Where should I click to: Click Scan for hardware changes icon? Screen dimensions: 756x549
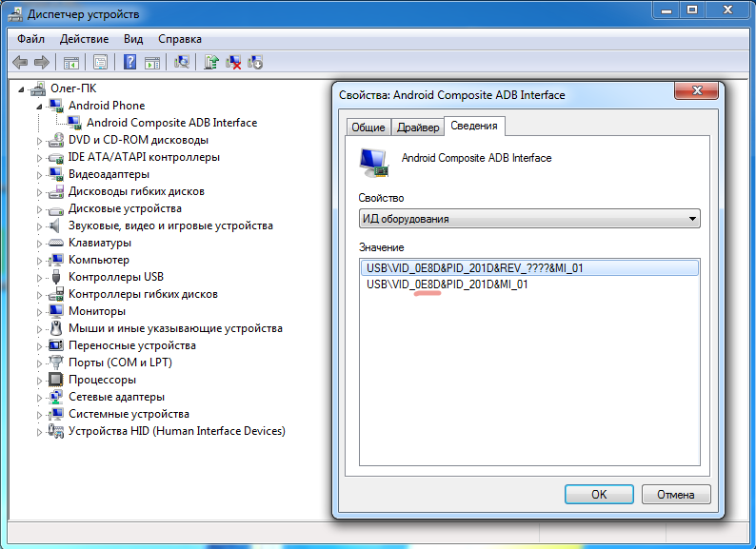(181, 63)
